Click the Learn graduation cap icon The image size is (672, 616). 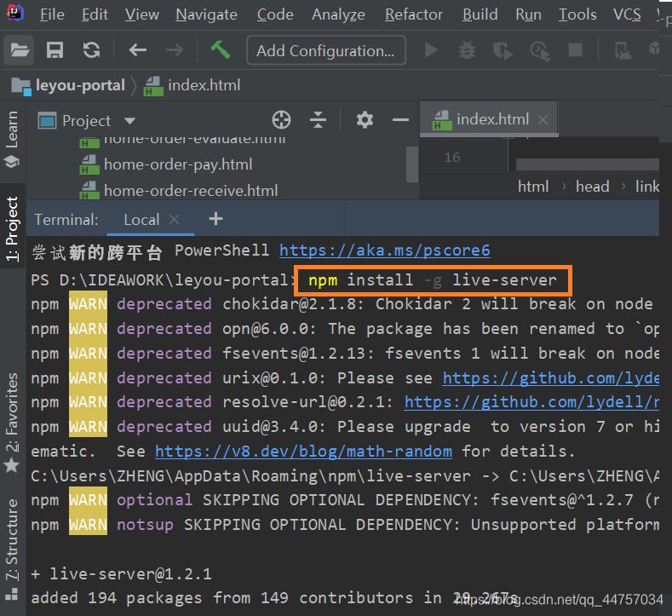(12, 162)
